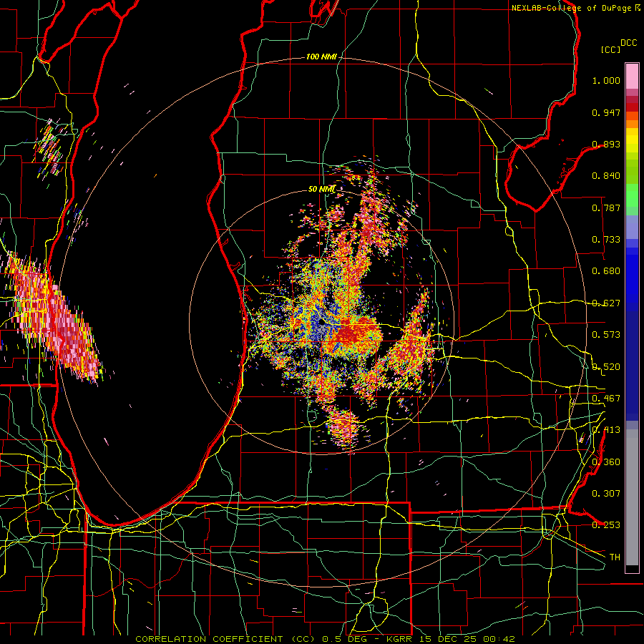Click the gray lower segment of the color bar
644x644 pixels.
[632, 497]
